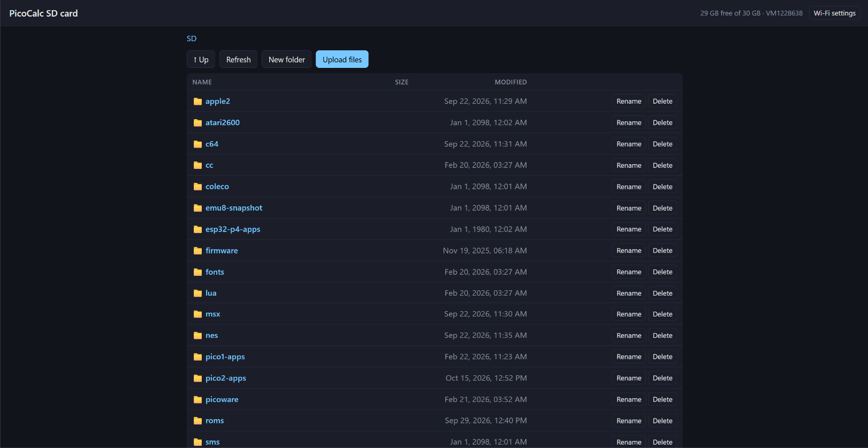
Task: Click the picoware folder icon
Action: click(197, 400)
